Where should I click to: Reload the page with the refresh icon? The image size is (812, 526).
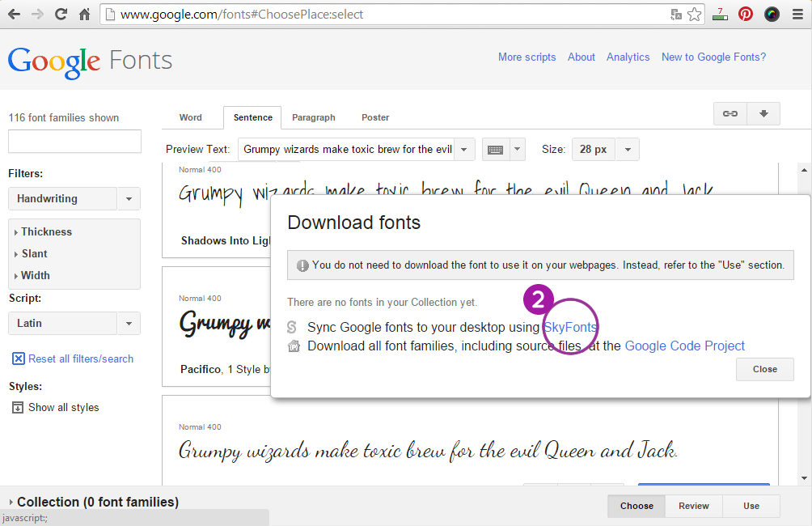click(x=61, y=15)
